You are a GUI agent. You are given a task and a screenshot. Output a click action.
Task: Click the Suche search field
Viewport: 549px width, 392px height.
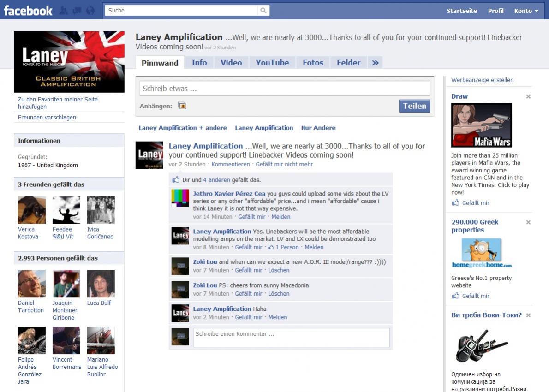pos(182,11)
